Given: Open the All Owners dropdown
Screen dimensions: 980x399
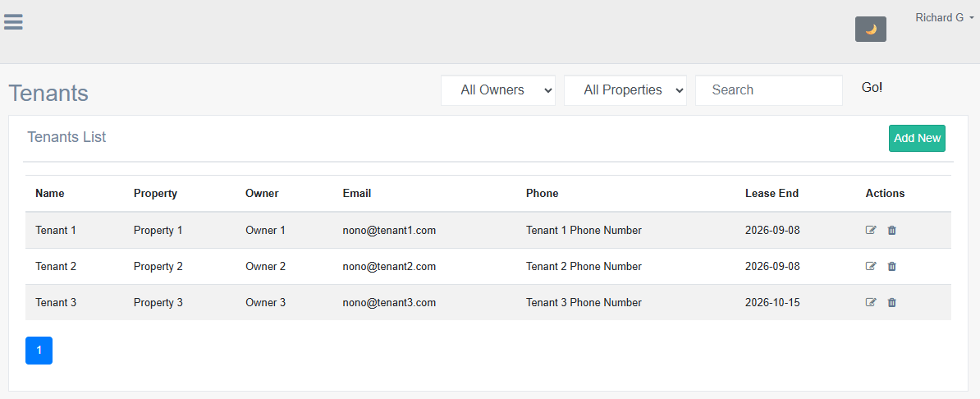Looking at the screenshot, I should pyautogui.click(x=498, y=90).
